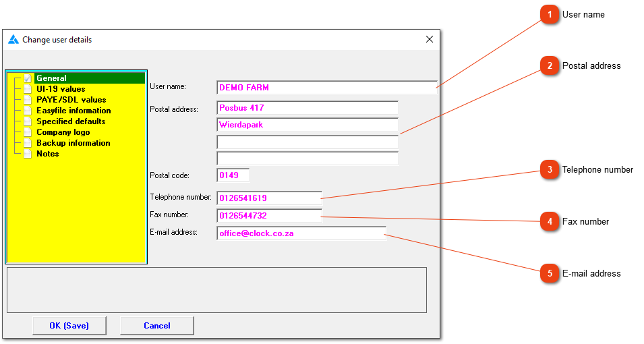Click the 'E-mail address:' form label

click(174, 232)
